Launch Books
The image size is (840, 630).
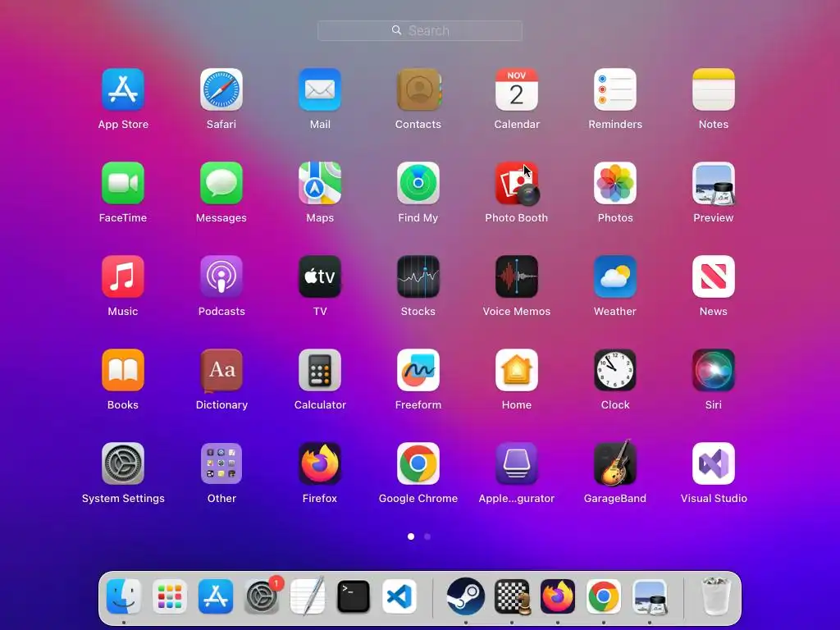123,370
